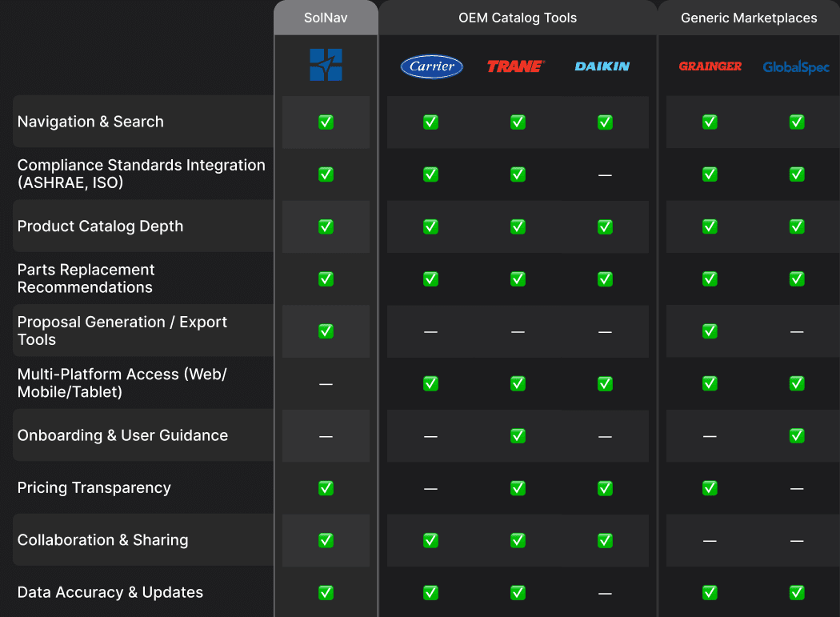Click the Carrier logo
Viewport: 840px width, 617px height.
(x=431, y=66)
